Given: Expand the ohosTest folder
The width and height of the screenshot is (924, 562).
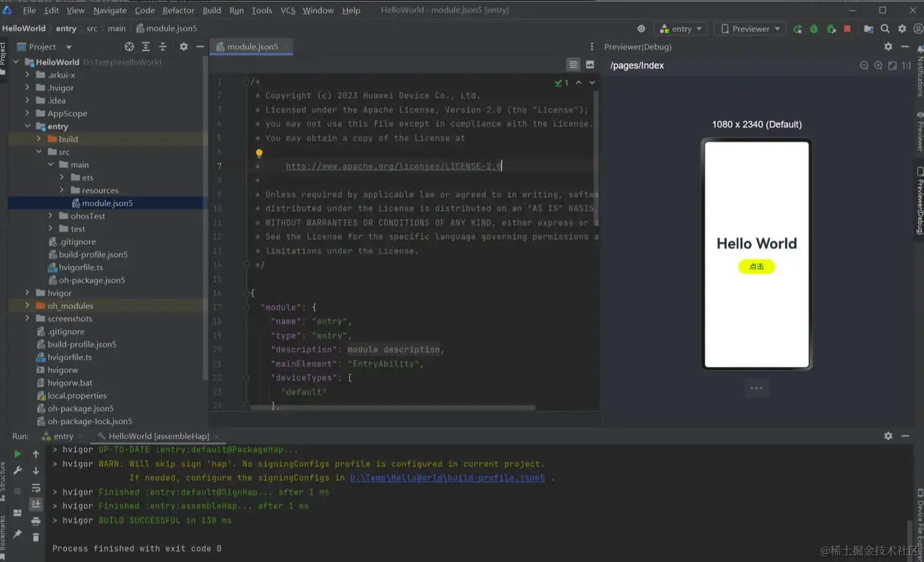Looking at the screenshot, I should click(x=51, y=216).
